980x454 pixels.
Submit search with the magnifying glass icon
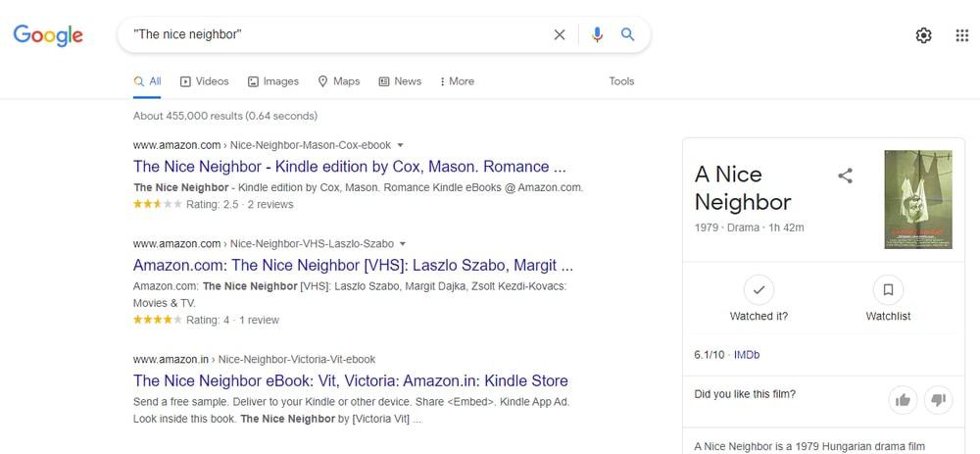[x=627, y=35]
